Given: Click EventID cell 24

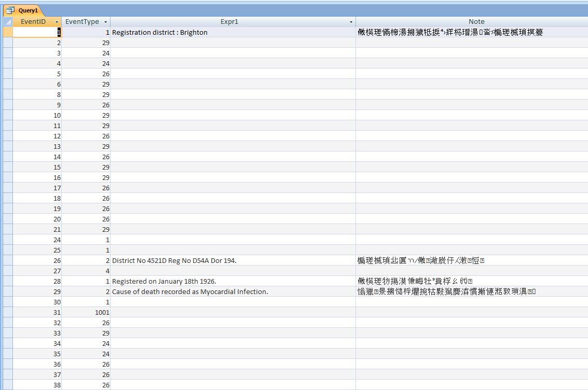Looking at the screenshot, I should click(37, 240).
